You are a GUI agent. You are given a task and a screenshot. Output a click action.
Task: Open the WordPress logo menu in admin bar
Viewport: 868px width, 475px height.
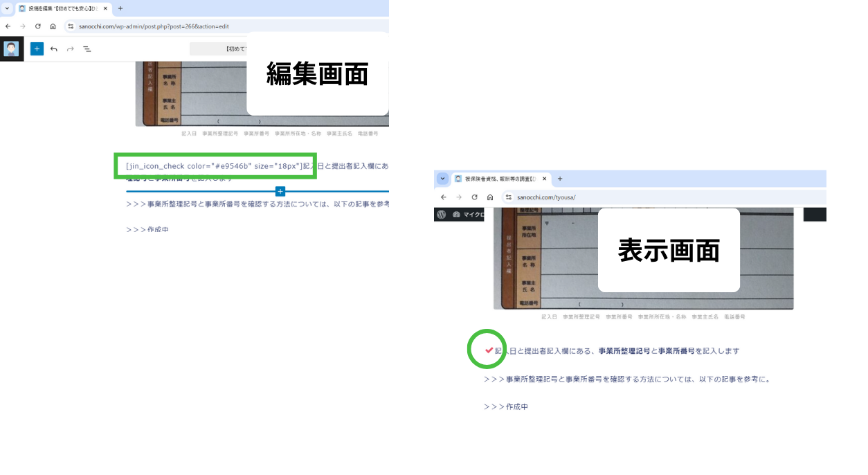coord(442,215)
